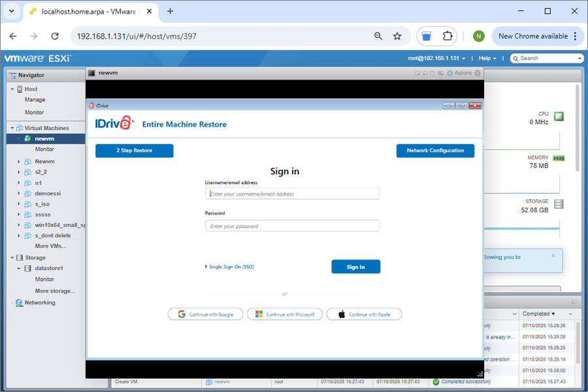Collapse the Host tree node
Viewport: 588px width, 392px height.
[12, 90]
